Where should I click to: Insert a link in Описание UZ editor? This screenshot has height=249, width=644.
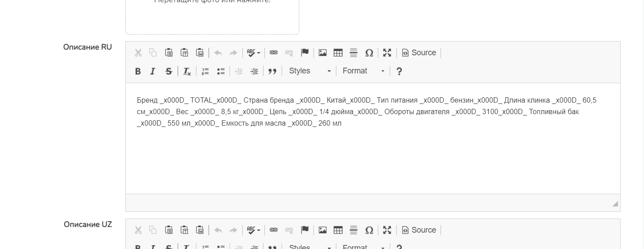click(x=274, y=230)
